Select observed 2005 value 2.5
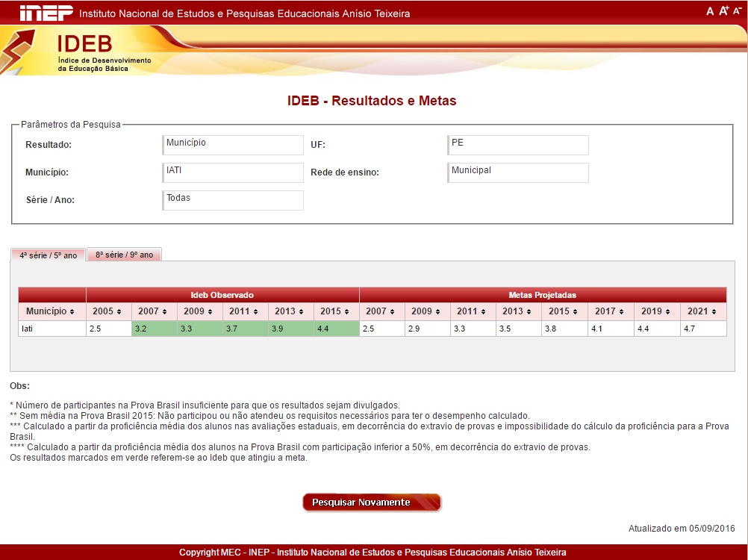Viewport: 748px width, 560px height. [x=109, y=329]
